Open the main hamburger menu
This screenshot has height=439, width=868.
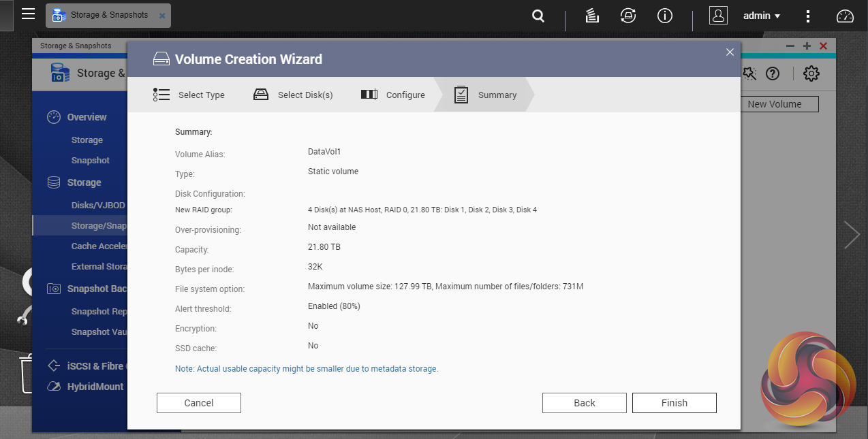pyautogui.click(x=28, y=14)
